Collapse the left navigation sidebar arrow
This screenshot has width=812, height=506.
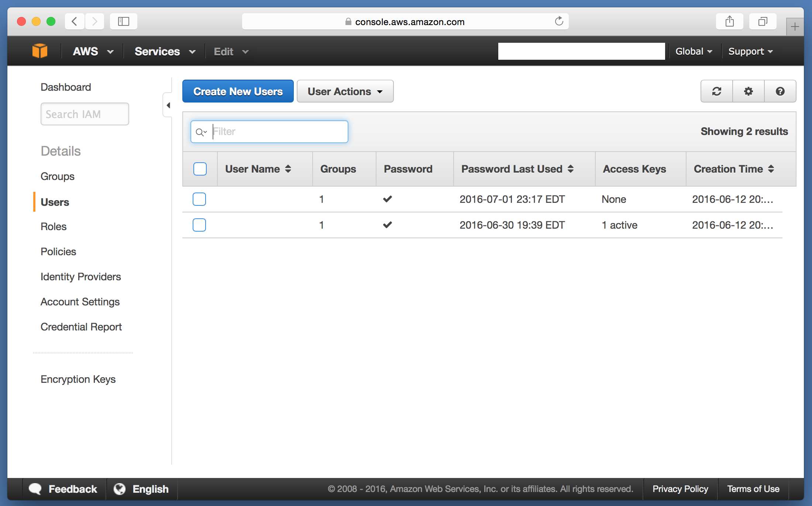pos(168,105)
